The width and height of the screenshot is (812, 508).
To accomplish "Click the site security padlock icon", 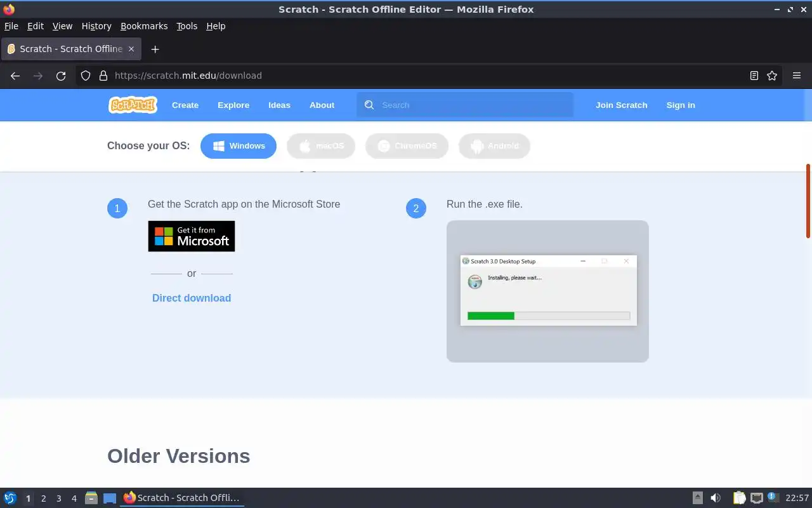I will 103,76.
